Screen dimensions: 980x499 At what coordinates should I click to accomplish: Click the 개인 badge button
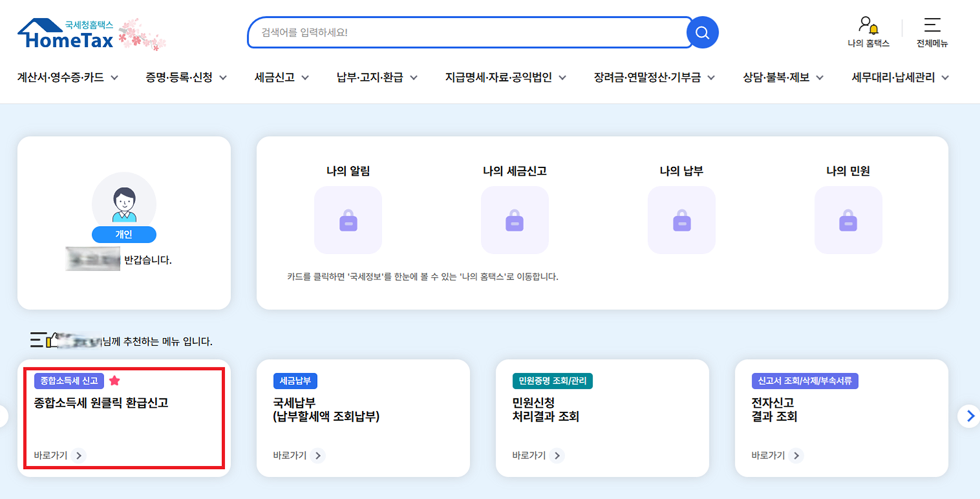(x=124, y=235)
